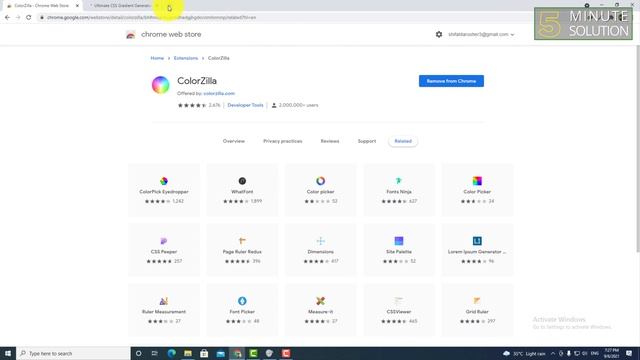640x360 pixels.
Task: Open the Site Palette extension icon
Action: (x=399, y=241)
